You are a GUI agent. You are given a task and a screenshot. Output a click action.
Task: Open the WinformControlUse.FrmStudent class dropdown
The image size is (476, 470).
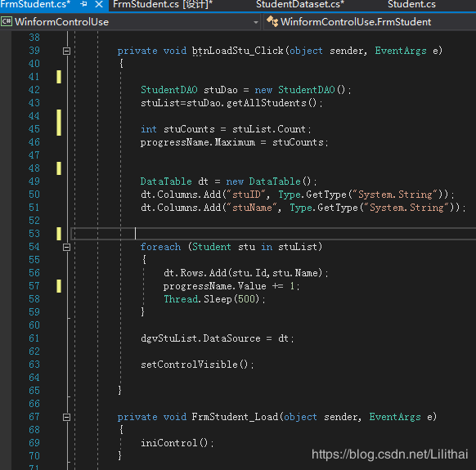pos(370,22)
